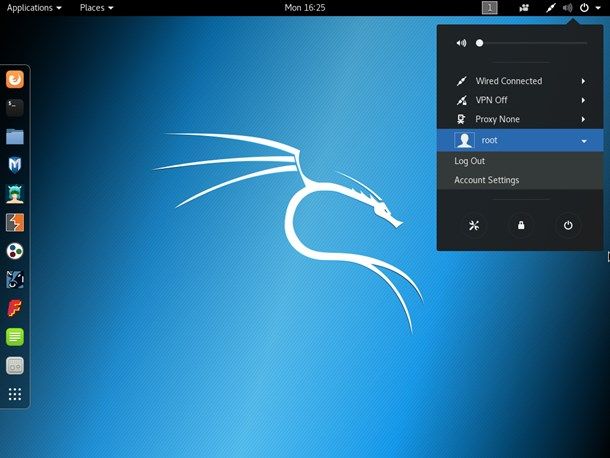
Task: Lock the screen with padlock button
Action: coord(521,225)
